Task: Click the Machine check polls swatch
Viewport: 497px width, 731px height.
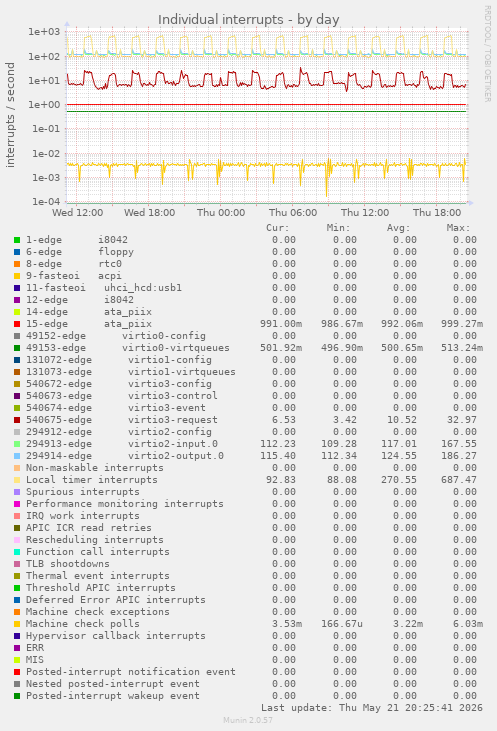Action: coord(17,624)
